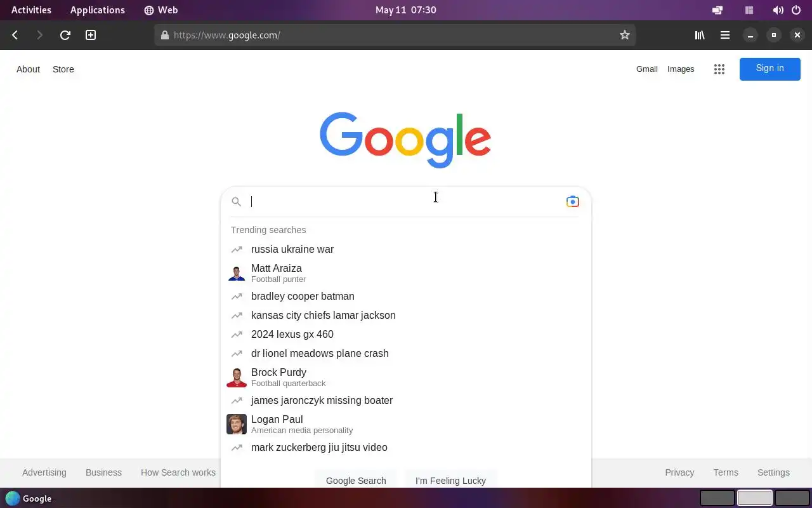Select the suggestion 'russia ukraine war'
812x508 pixels.
406,250
